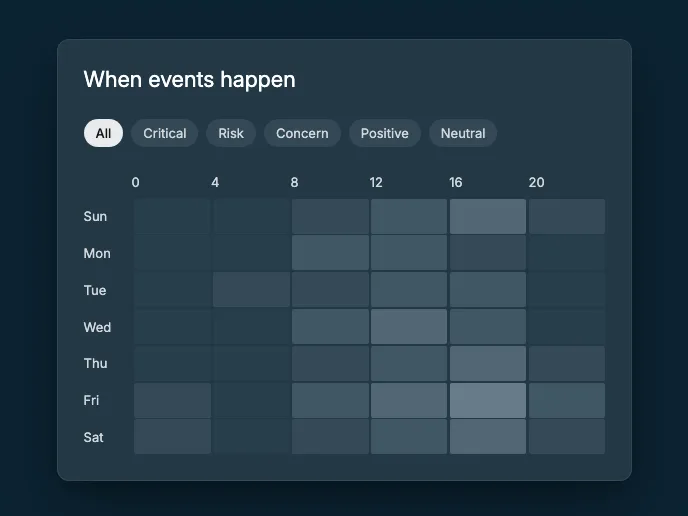
Task: Click the '0' hour column label
Action: pos(136,182)
